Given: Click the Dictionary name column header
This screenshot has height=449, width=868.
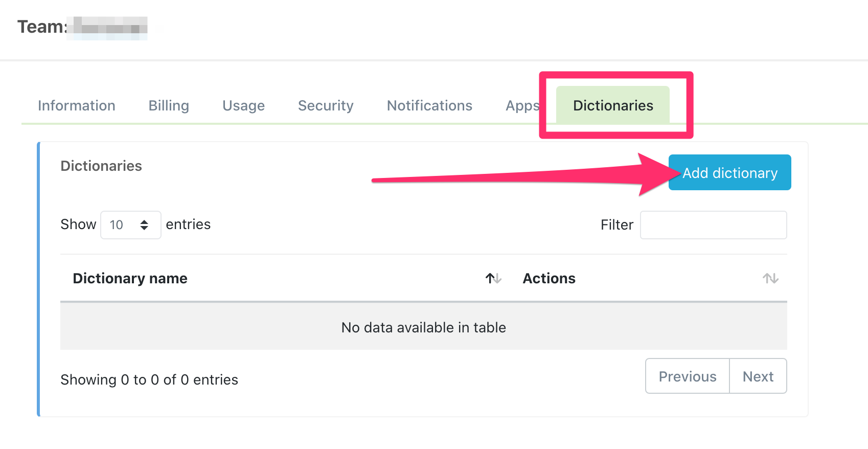Looking at the screenshot, I should tap(130, 278).
